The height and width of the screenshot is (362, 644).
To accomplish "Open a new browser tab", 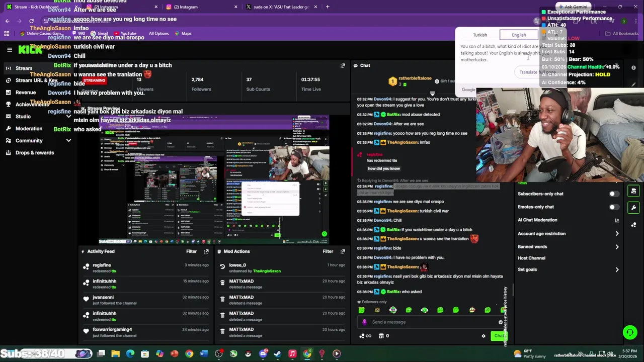I will point(328,7).
